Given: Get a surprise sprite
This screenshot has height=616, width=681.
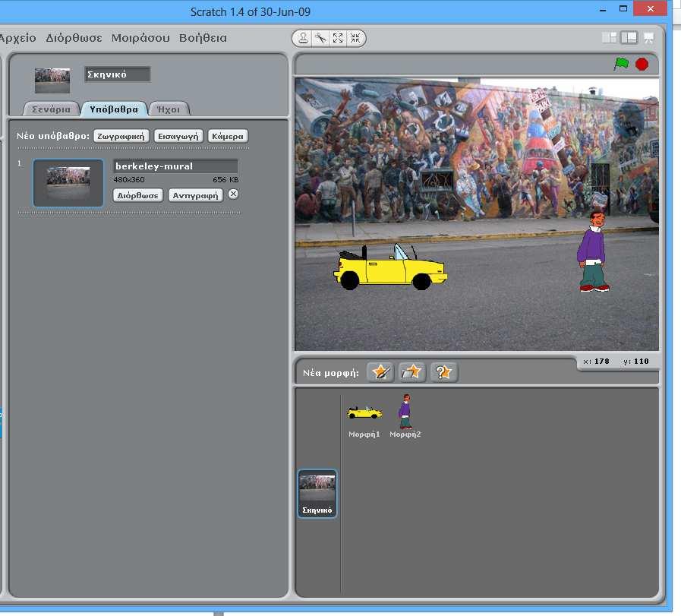Looking at the screenshot, I should tap(444, 372).
